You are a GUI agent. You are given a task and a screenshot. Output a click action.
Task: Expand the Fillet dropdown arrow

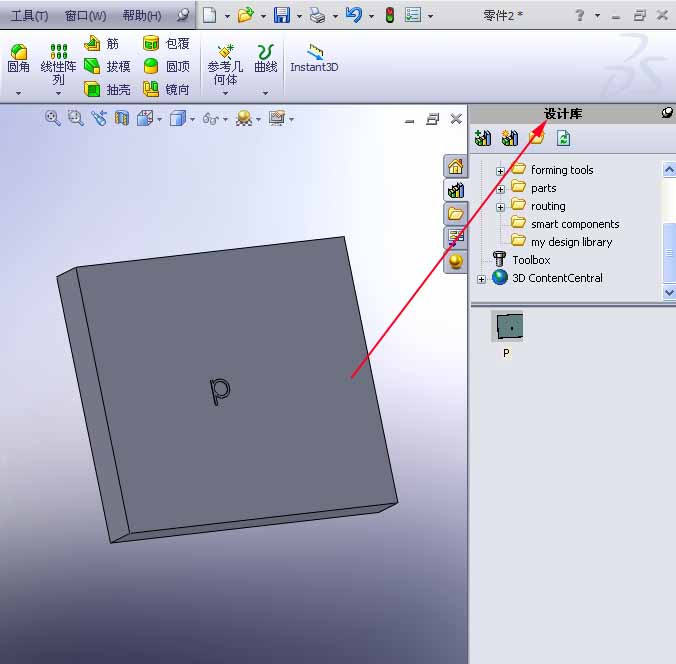18,93
